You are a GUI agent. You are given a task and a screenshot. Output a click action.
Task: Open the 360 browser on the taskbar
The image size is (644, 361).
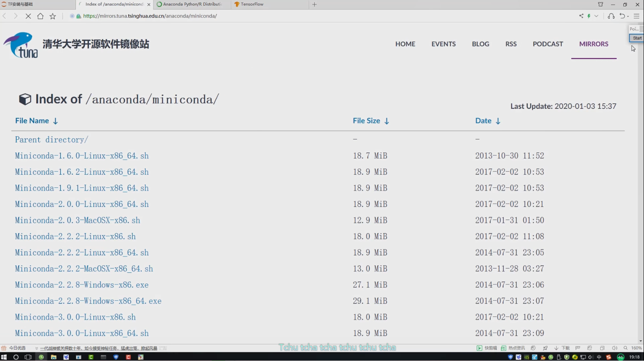point(41,357)
